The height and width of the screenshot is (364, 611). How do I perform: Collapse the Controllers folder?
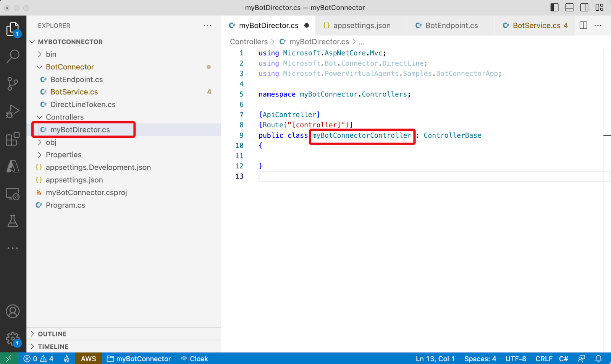[124, 117]
